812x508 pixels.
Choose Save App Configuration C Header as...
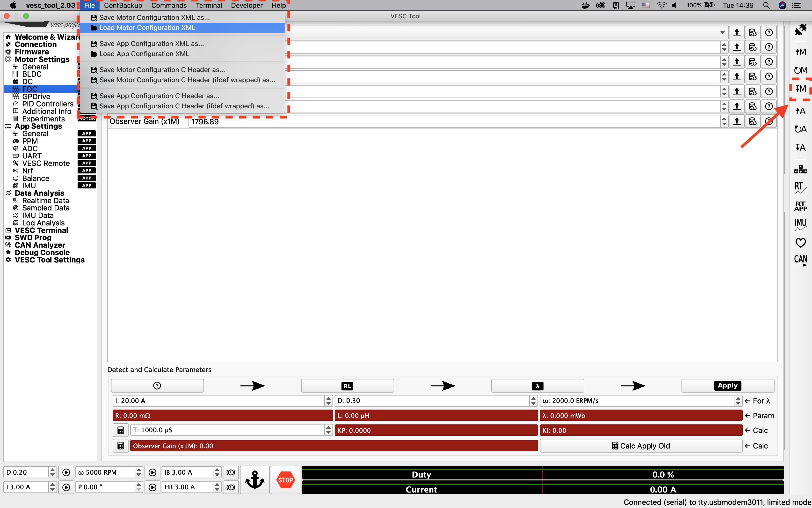[x=182, y=96]
